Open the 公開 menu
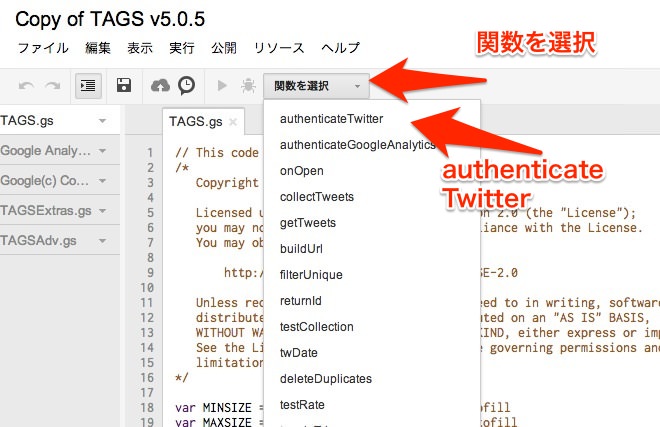660x427 pixels. pyautogui.click(x=224, y=48)
